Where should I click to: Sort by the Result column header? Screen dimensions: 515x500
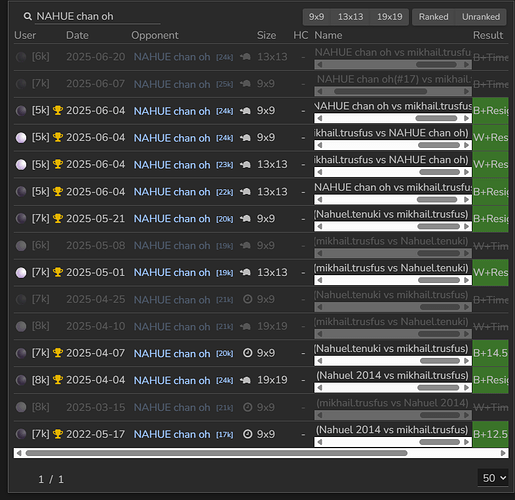tap(488, 35)
